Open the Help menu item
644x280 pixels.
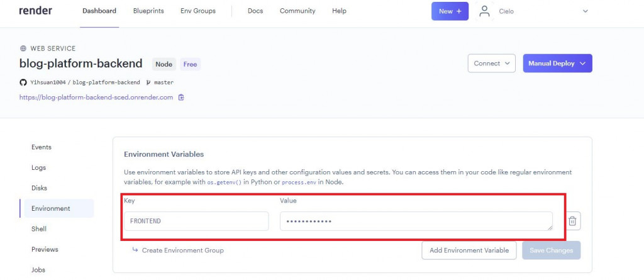click(x=339, y=11)
